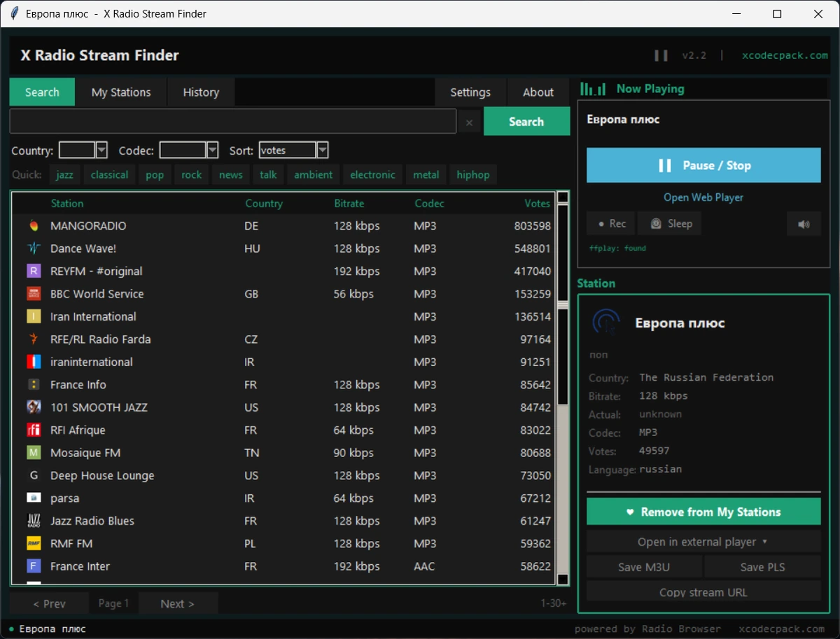This screenshot has width=840, height=639.
Task: Clear the search box with the x icon
Action: coord(469,122)
